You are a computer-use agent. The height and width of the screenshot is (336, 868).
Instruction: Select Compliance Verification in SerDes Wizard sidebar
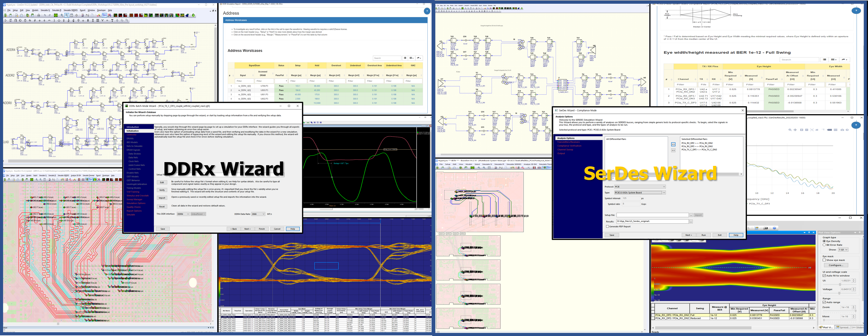[569, 146]
